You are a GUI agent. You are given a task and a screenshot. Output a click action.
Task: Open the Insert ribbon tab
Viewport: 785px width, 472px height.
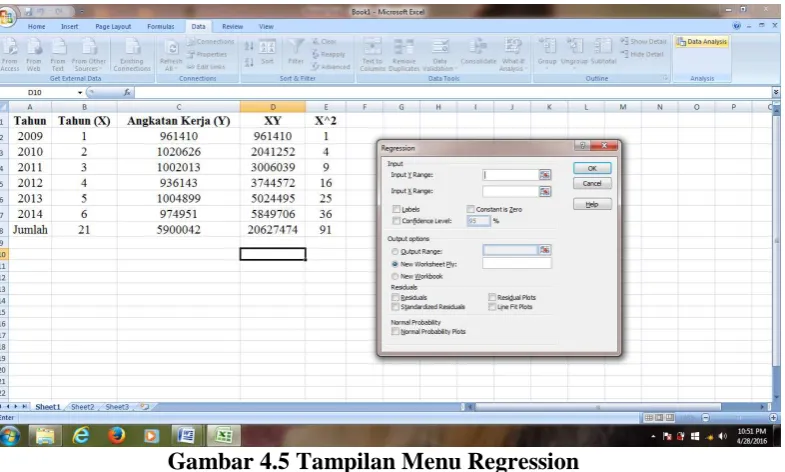pyautogui.click(x=70, y=27)
